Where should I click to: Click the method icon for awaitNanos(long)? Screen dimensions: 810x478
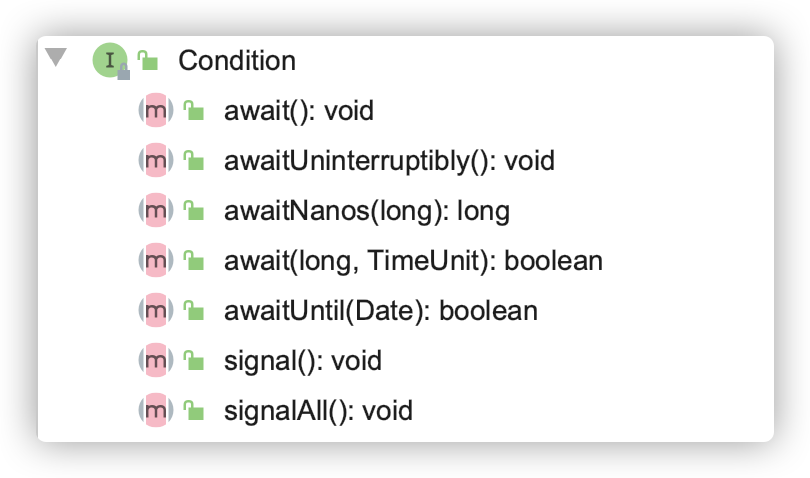pyautogui.click(x=155, y=211)
